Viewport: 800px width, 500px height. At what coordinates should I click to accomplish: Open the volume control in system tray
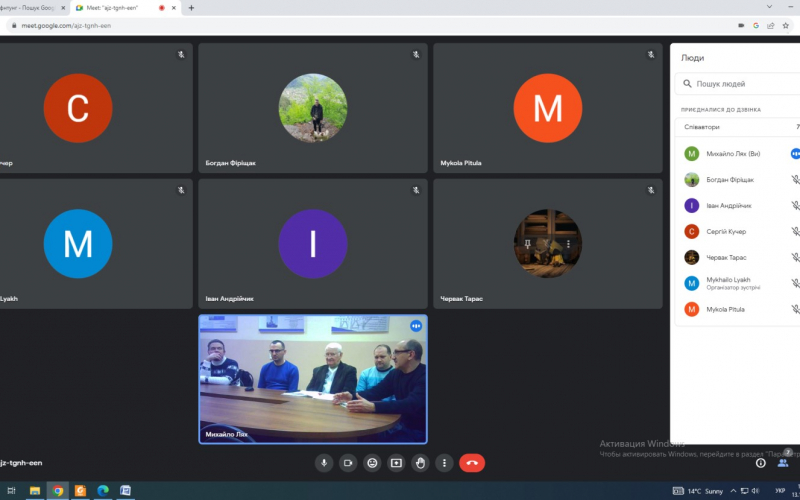(x=756, y=491)
